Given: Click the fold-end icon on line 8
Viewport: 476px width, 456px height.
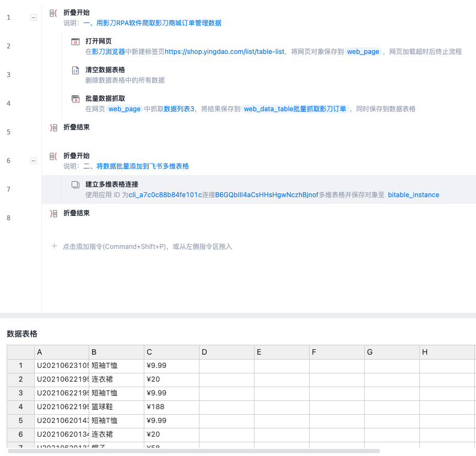Looking at the screenshot, I should (53, 214).
